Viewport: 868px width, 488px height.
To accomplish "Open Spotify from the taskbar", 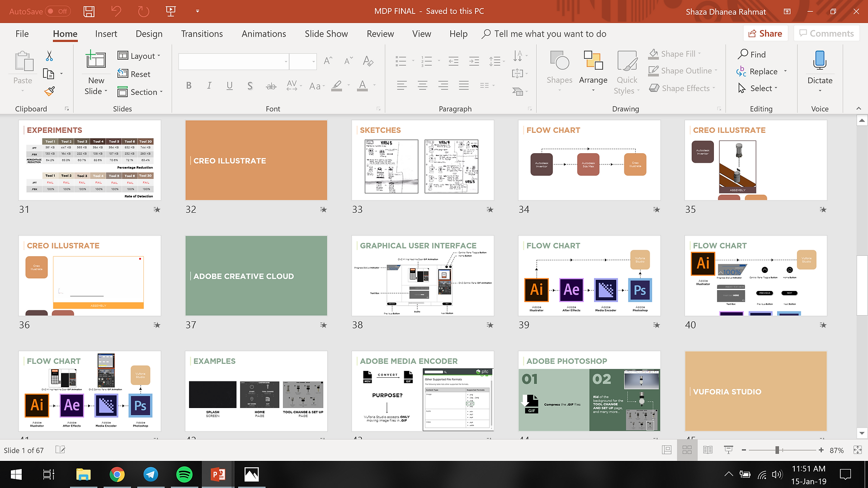I will click(x=184, y=474).
